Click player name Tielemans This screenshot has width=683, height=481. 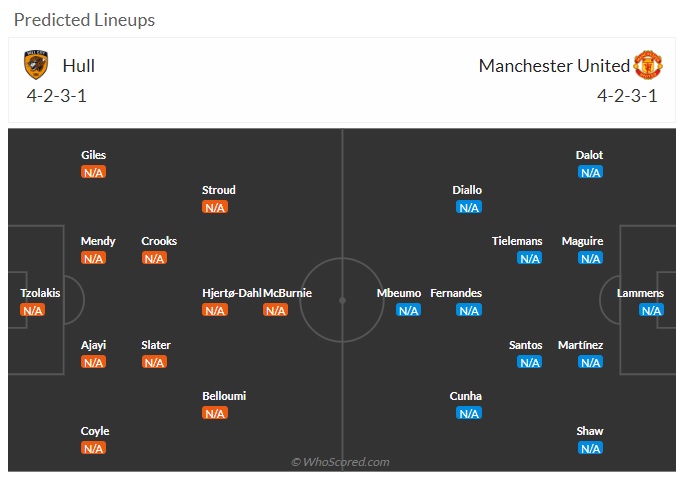pyautogui.click(x=517, y=241)
